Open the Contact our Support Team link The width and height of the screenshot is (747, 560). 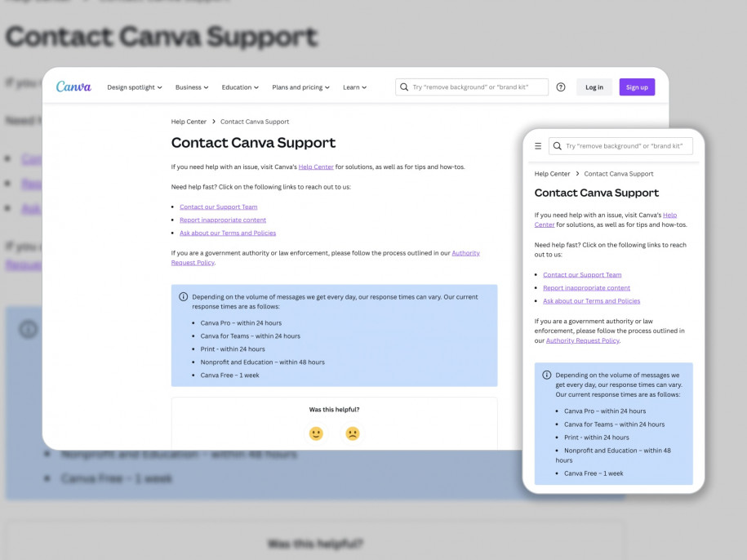[x=217, y=207]
